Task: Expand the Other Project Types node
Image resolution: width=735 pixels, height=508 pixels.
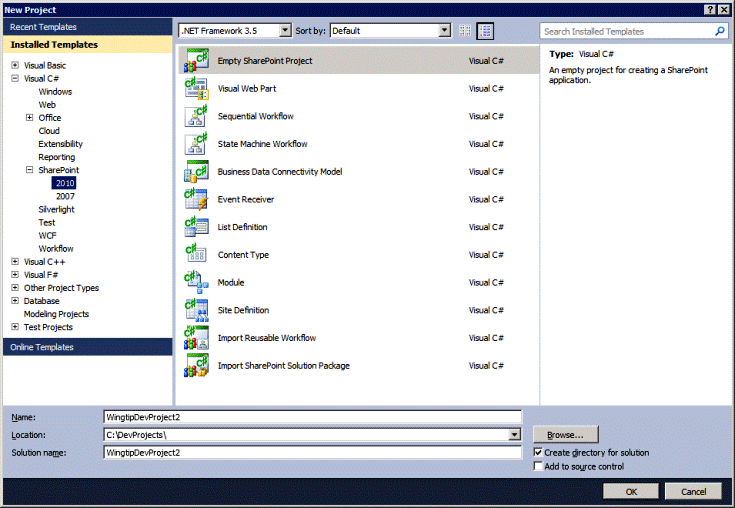Action: click(x=15, y=287)
